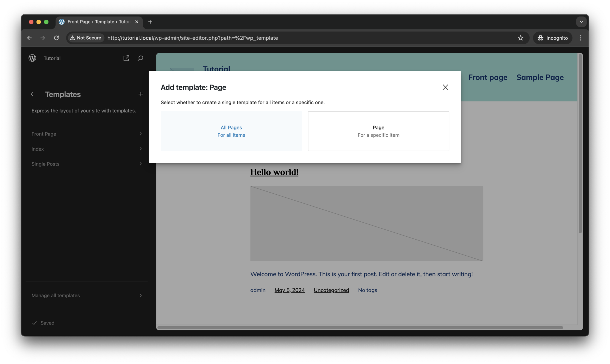Click the back chevron beside Templates heading
This screenshot has width=610, height=364.
(32, 94)
